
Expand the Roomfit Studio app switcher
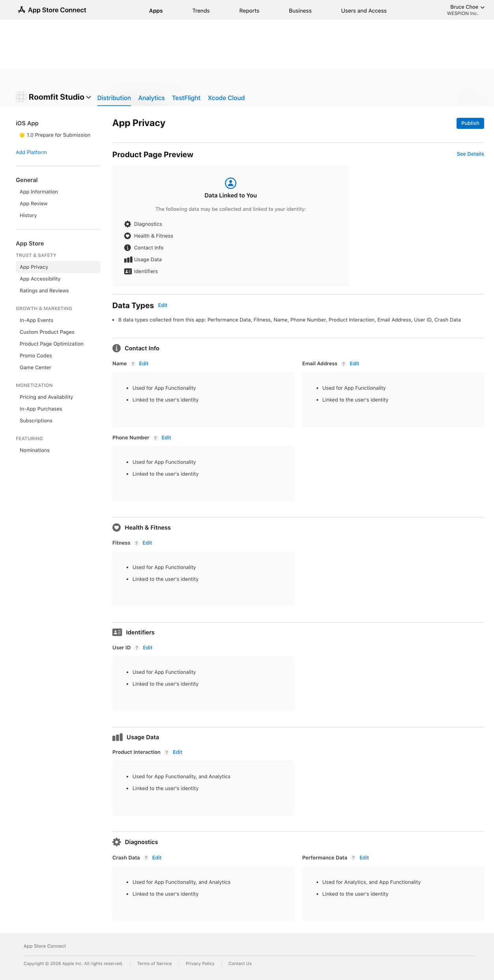coord(60,97)
